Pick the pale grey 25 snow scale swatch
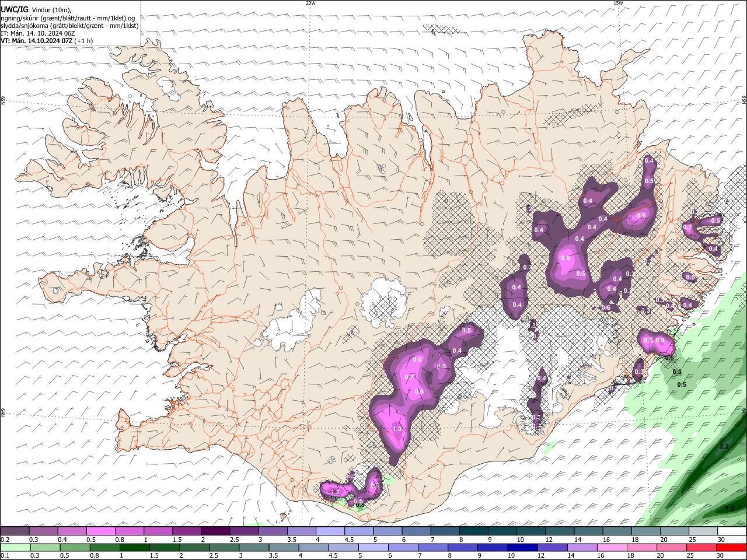Screen dimensions: 747x560 [703, 531]
